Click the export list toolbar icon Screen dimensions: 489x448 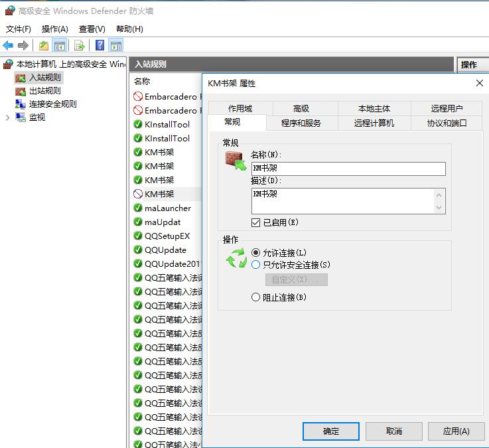[x=80, y=46]
